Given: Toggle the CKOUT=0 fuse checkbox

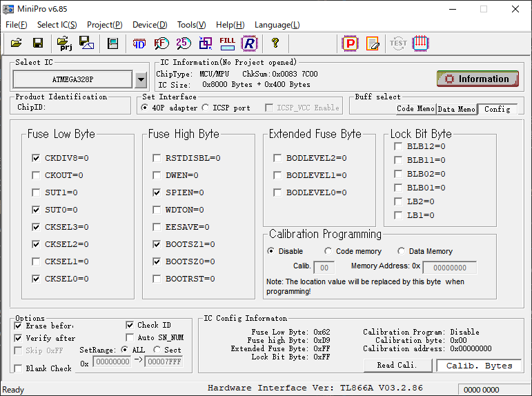Looking at the screenshot, I should pos(36,175).
